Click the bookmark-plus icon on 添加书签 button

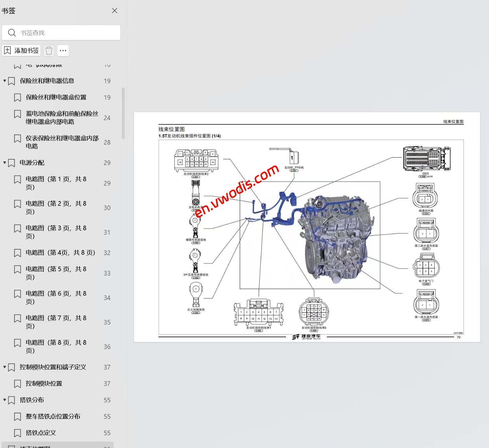tap(7, 50)
